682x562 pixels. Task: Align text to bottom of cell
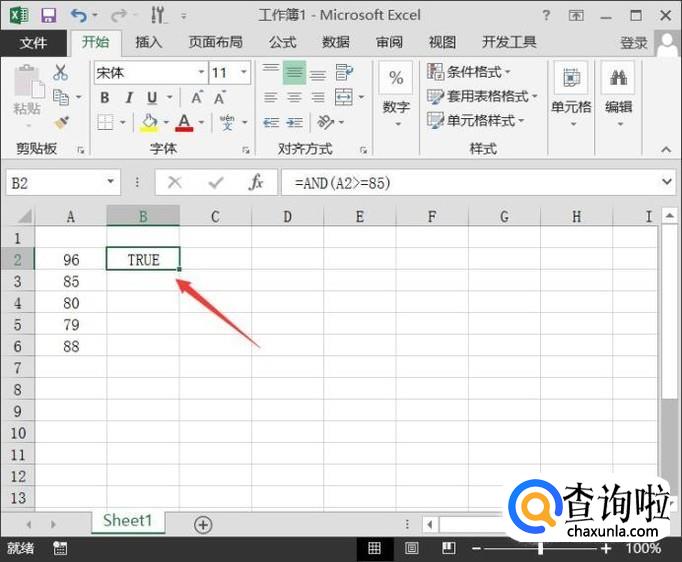[318, 73]
